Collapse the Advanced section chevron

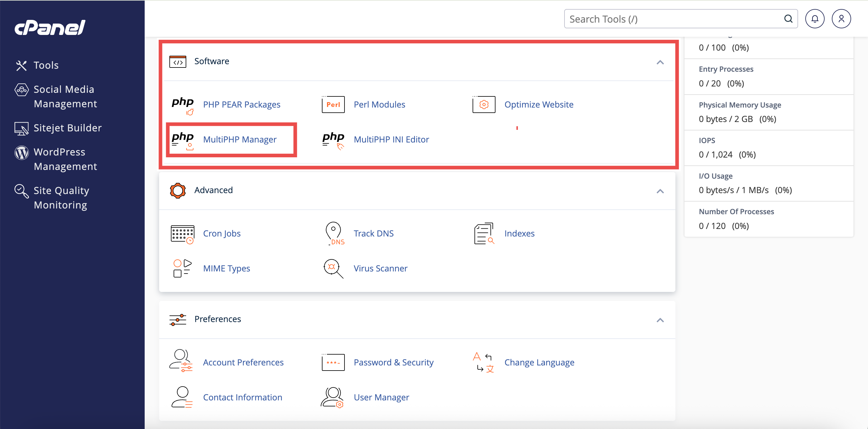[660, 191]
